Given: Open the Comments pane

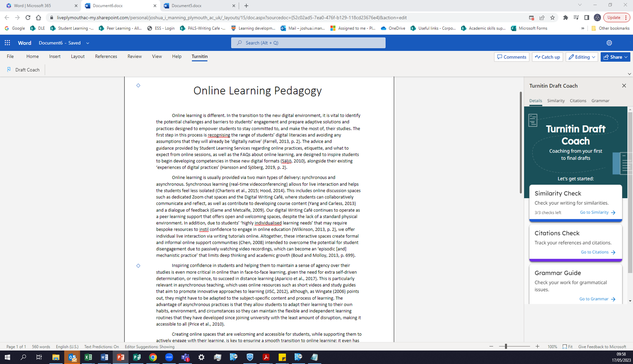Looking at the screenshot, I should tap(511, 57).
